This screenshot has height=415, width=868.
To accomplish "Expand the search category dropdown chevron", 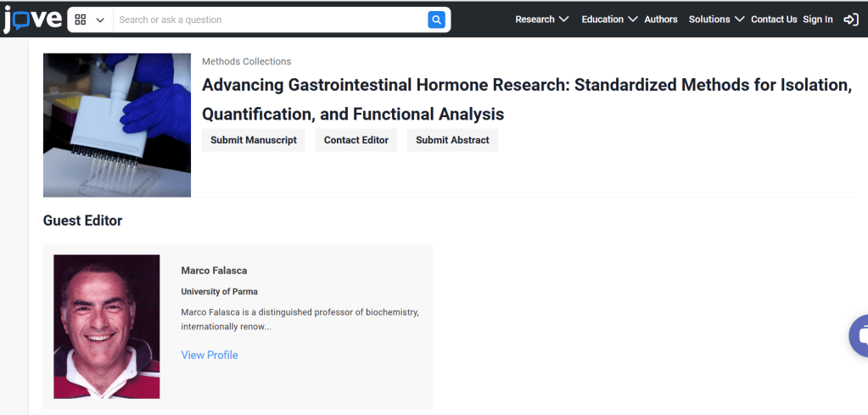I will click(101, 20).
